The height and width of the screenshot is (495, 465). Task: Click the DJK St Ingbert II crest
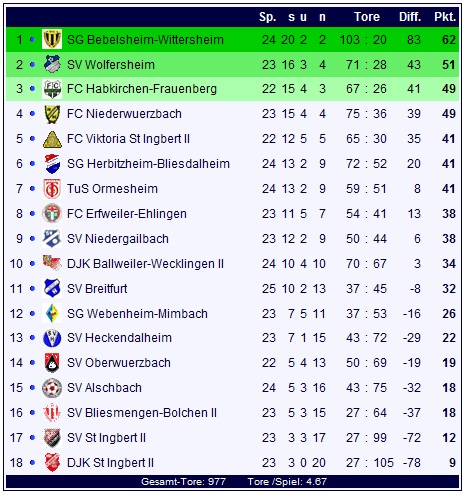pyautogui.click(x=52, y=462)
